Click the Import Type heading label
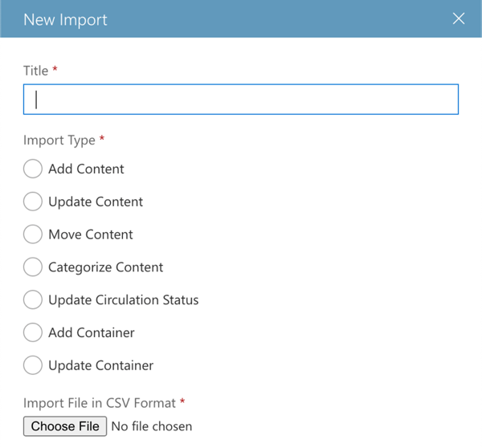This screenshot has height=448, width=482. tap(59, 141)
